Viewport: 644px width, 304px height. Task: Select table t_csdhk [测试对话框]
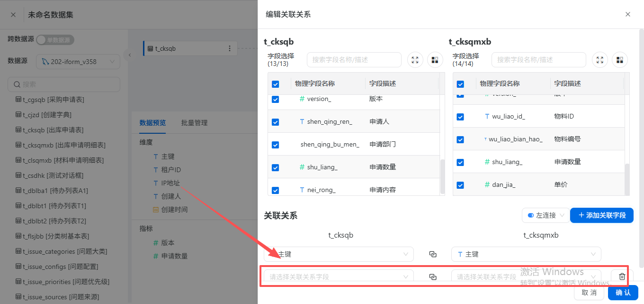pos(49,175)
